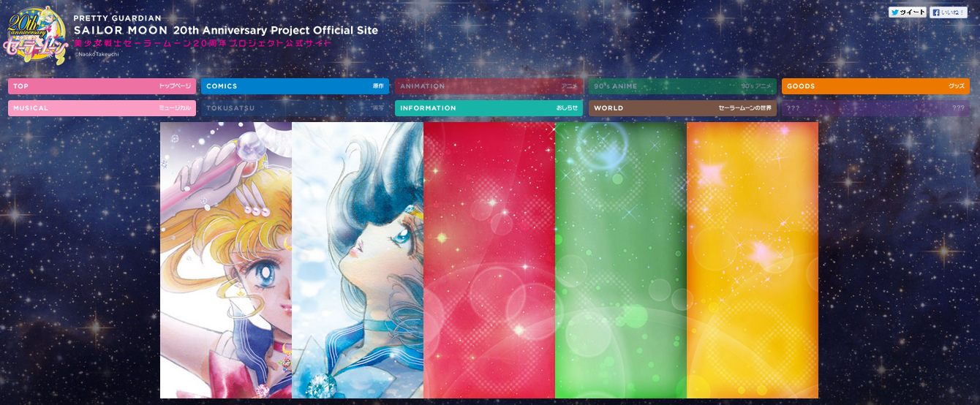
Task: Click the purple ??? menu item
Action: [x=875, y=108]
